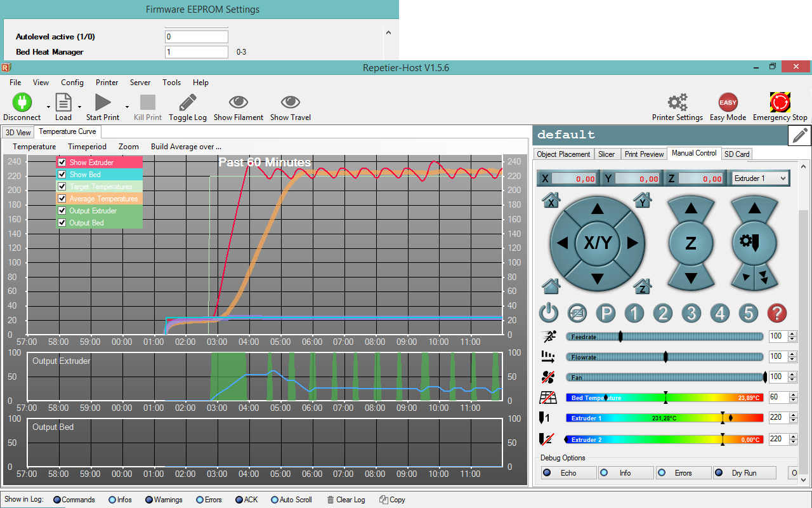Switch to Easy Mode

[728, 102]
